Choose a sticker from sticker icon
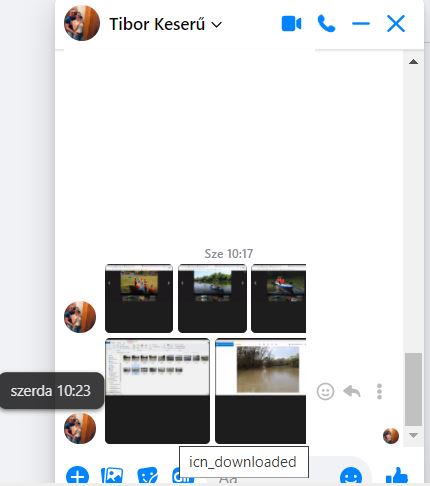 pos(147,475)
